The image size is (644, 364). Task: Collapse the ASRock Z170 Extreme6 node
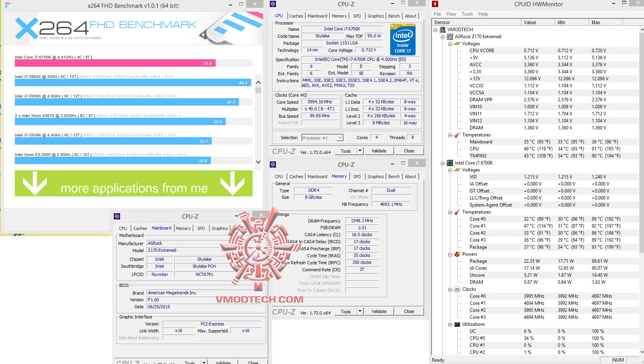[x=443, y=37]
